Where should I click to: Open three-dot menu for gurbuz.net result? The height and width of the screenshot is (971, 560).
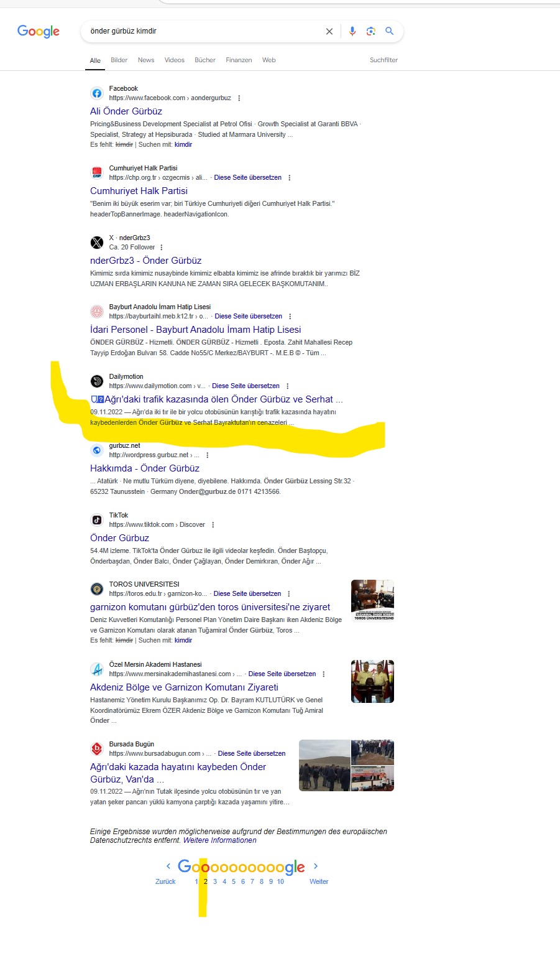[208, 455]
